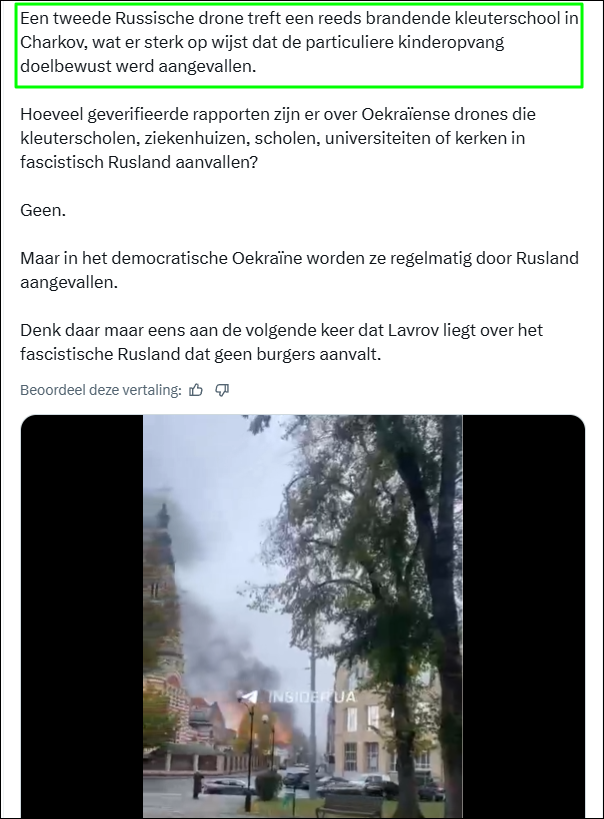Screen dimensions: 604x819
Task: Click the park bench in the video
Action: pos(351,806)
